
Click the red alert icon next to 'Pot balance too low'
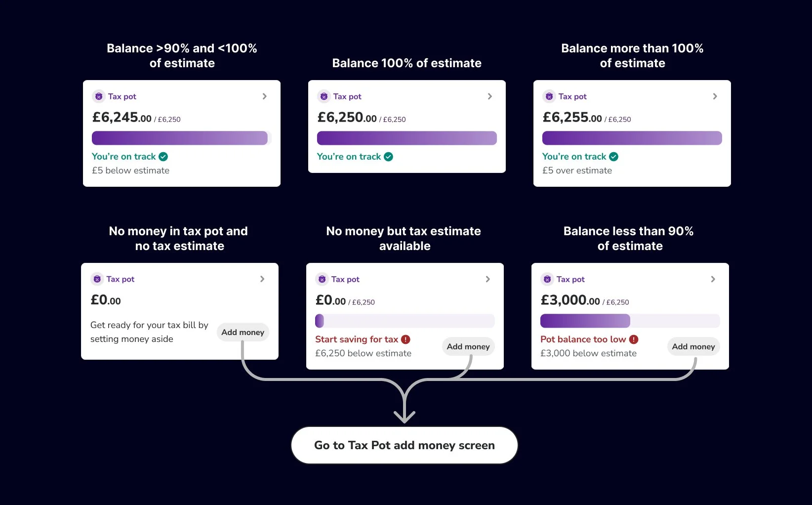[634, 339]
